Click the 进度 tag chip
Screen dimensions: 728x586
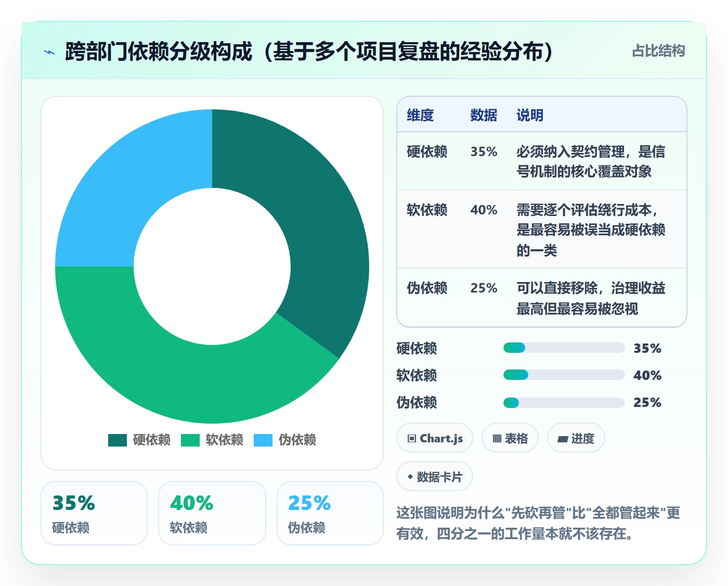coord(576,438)
